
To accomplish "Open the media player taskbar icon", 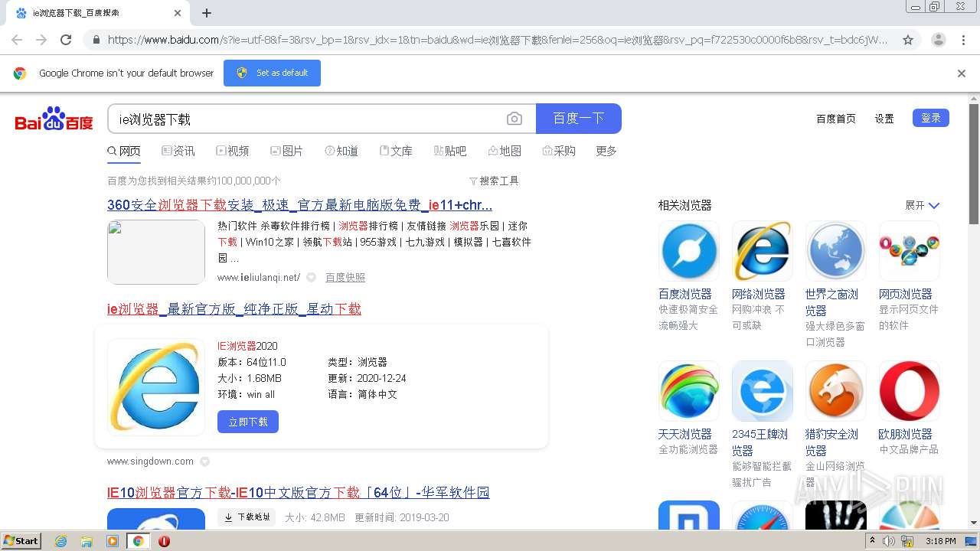I will pos(113,541).
